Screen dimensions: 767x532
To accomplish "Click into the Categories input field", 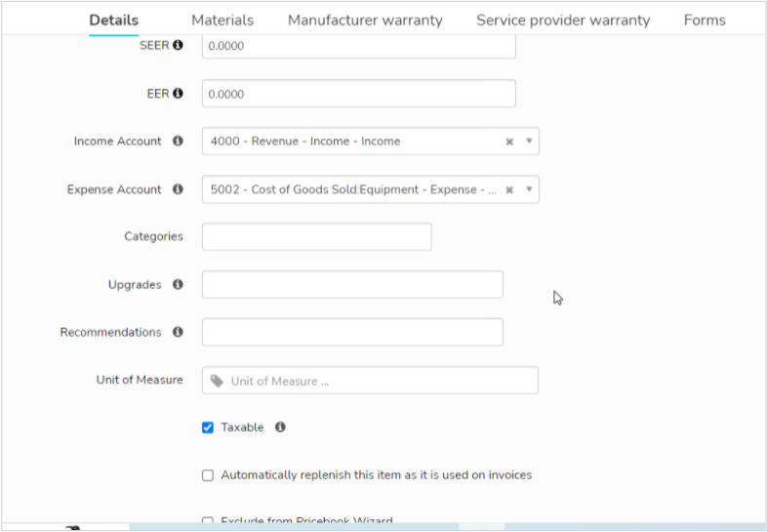I will click(x=316, y=237).
